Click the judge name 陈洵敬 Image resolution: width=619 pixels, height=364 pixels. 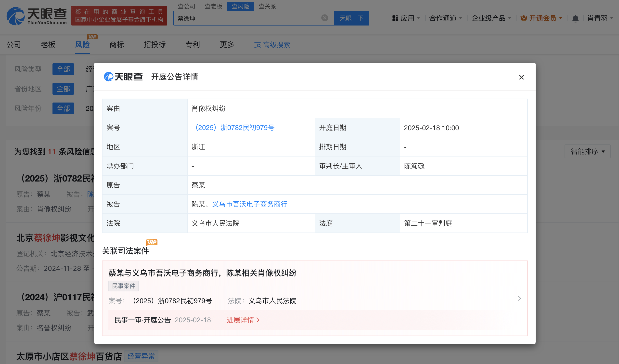tap(414, 166)
